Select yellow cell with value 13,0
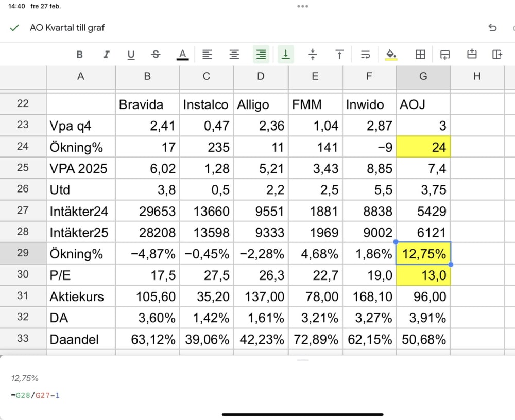This screenshot has height=420, width=515. click(423, 275)
